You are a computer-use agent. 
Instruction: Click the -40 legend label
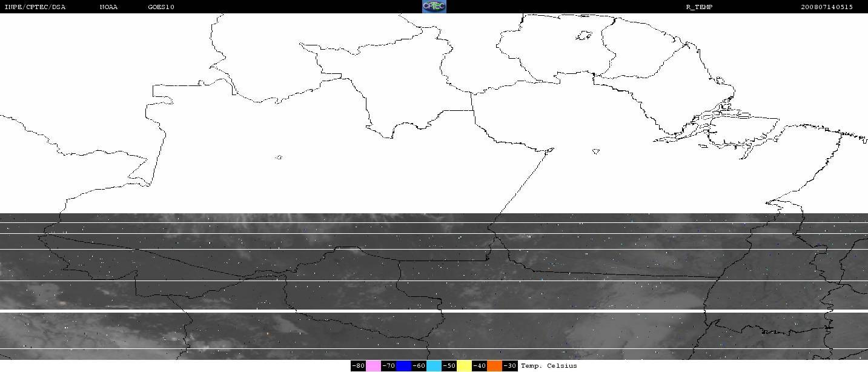479,366
